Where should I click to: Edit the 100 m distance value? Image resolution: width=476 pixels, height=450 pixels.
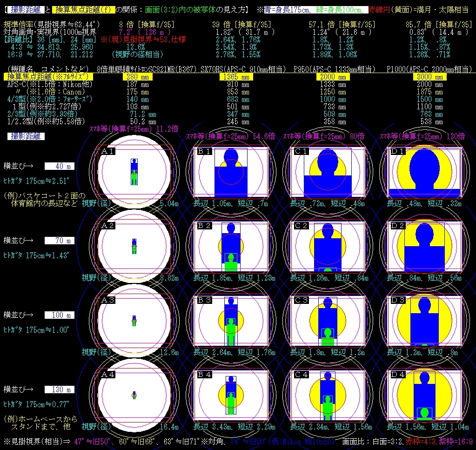[60, 315]
